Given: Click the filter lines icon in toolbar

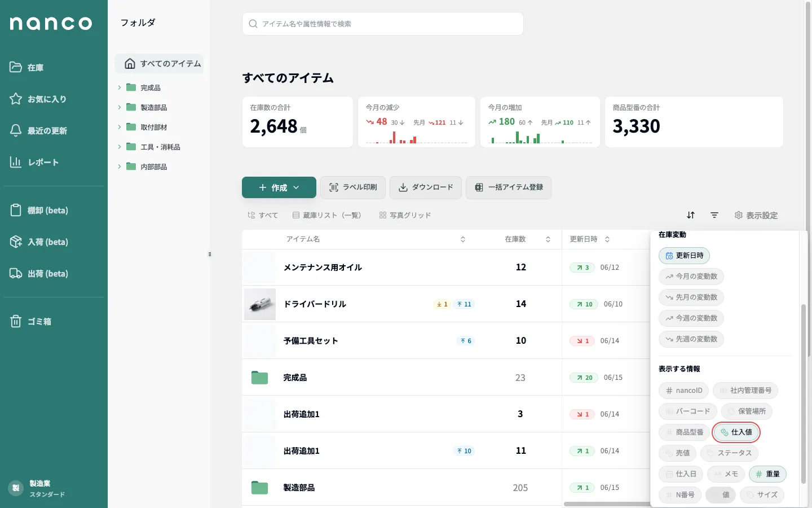Looking at the screenshot, I should 714,215.
